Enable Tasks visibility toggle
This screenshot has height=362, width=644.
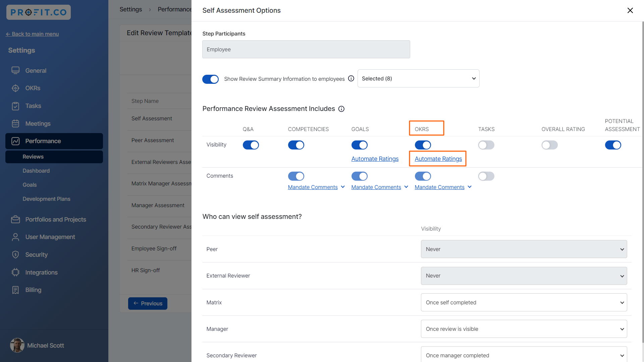pos(486,145)
